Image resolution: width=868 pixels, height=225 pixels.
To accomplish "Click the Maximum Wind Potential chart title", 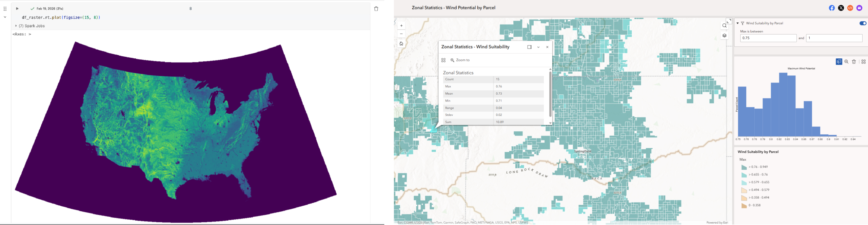I will tap(801, 69).
